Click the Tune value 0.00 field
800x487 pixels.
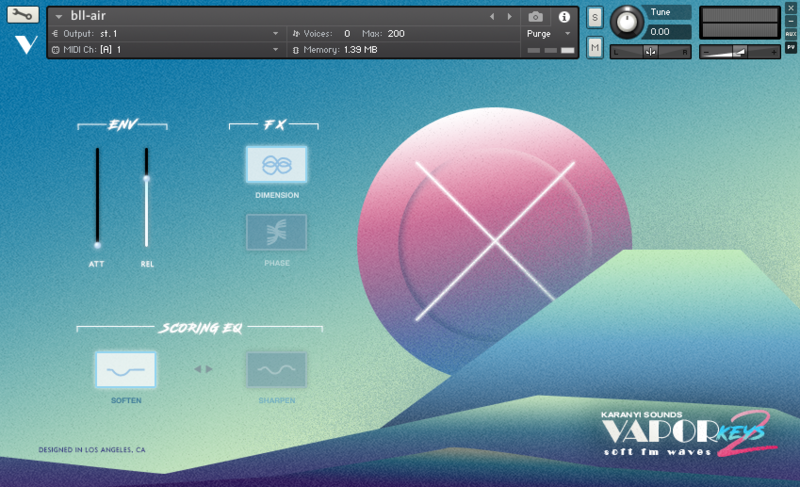[668, 32]
